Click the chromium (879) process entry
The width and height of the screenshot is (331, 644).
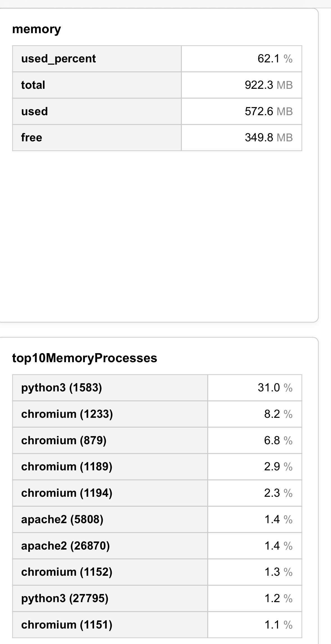[x=64, y=440]
